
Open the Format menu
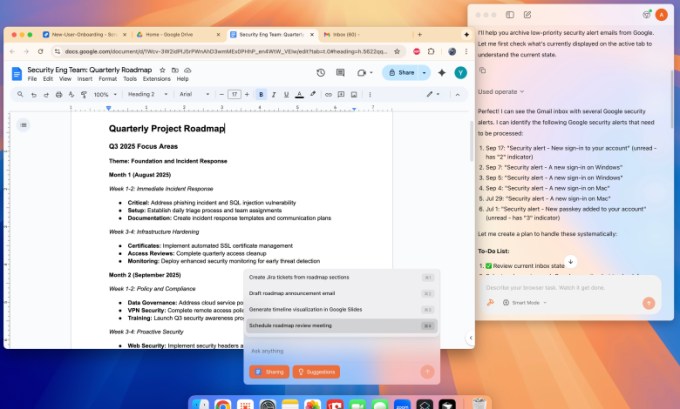pyautogui.click(x=108, y=79)
